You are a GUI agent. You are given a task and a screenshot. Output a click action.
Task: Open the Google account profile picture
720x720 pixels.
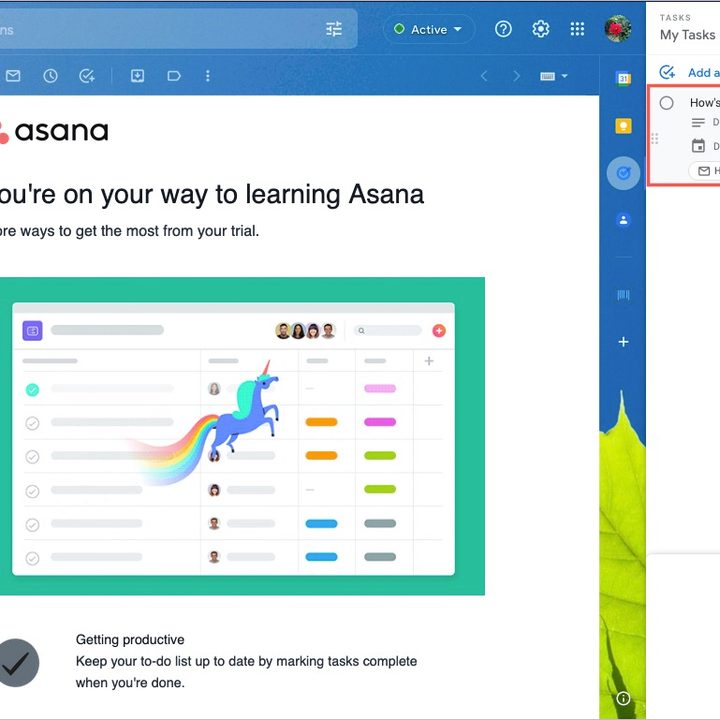point(618,29)
